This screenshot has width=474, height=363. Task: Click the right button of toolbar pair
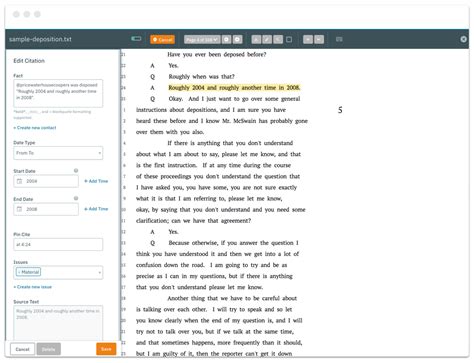pyautogui.click(x=319, y=39)
